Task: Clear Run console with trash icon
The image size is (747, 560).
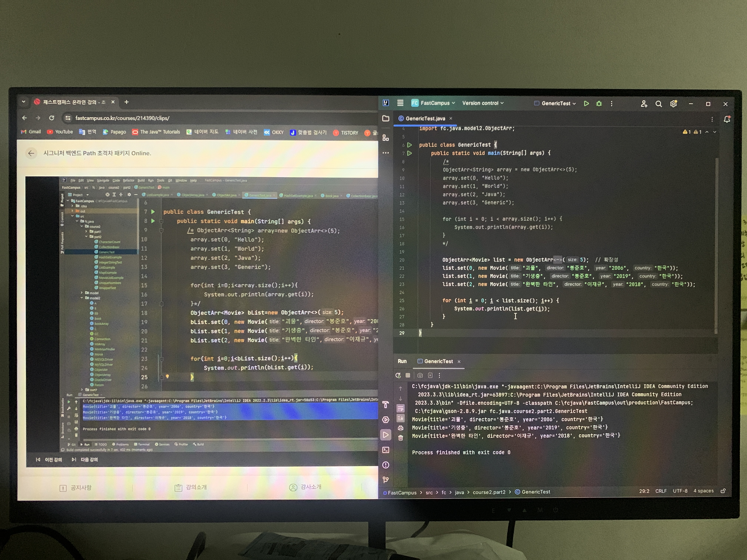Action: point(401,438)
